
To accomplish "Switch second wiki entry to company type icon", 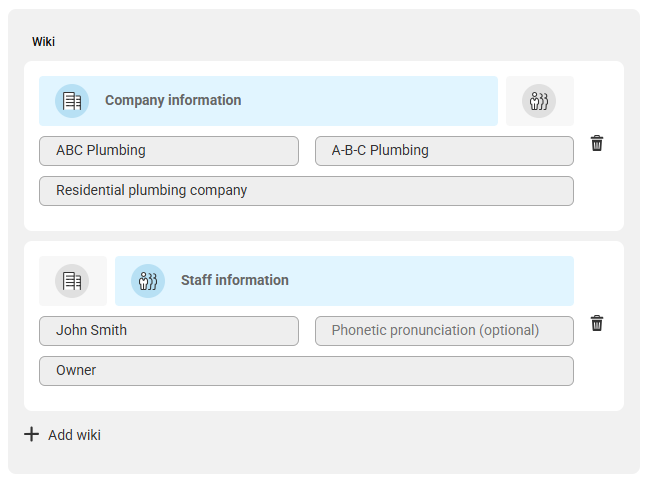I will point(72,281).
